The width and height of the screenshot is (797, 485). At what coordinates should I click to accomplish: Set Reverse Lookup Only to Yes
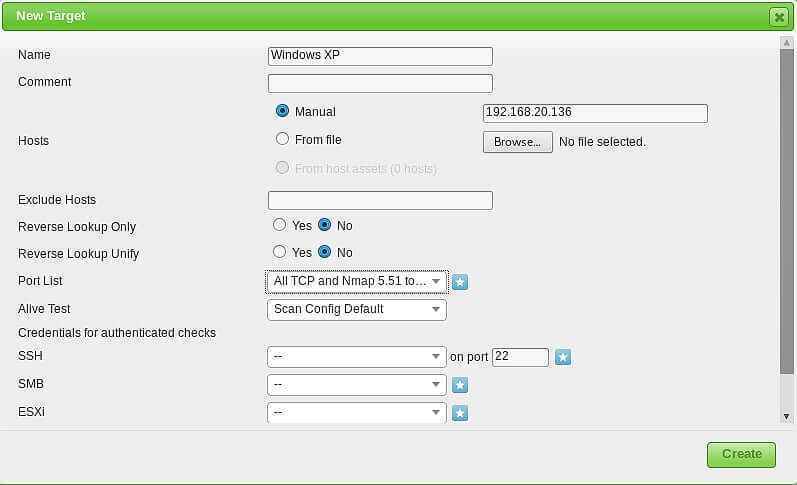tap(280, 225)
